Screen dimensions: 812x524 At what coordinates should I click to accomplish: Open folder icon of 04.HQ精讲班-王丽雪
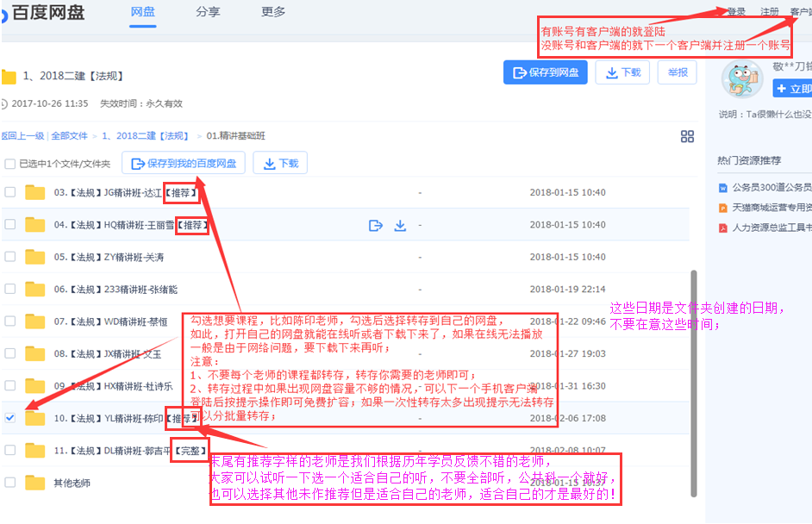[34, 224]
